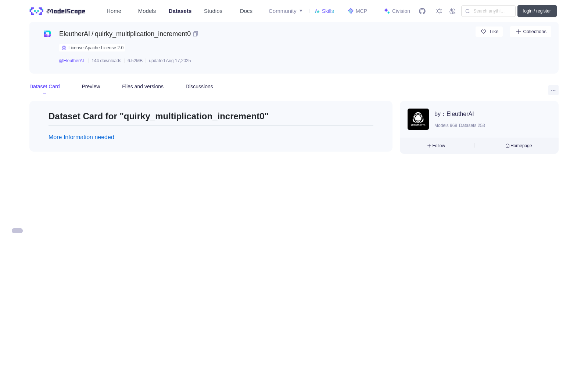Image resolution: width=588 pixels, height=368 pixels.
Task: Focus the Search anything input field
Action: tap(488, 11)
